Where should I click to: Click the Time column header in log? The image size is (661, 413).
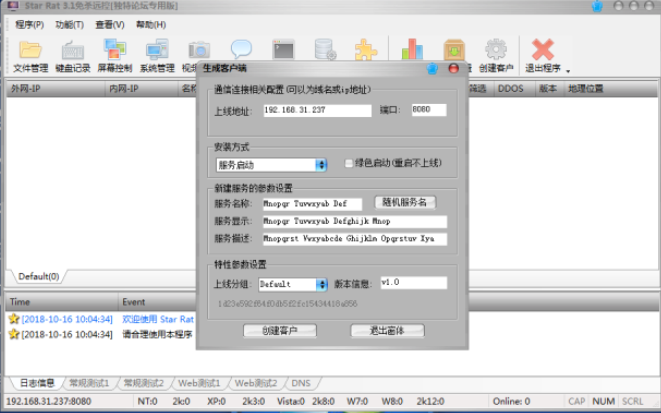62,302
